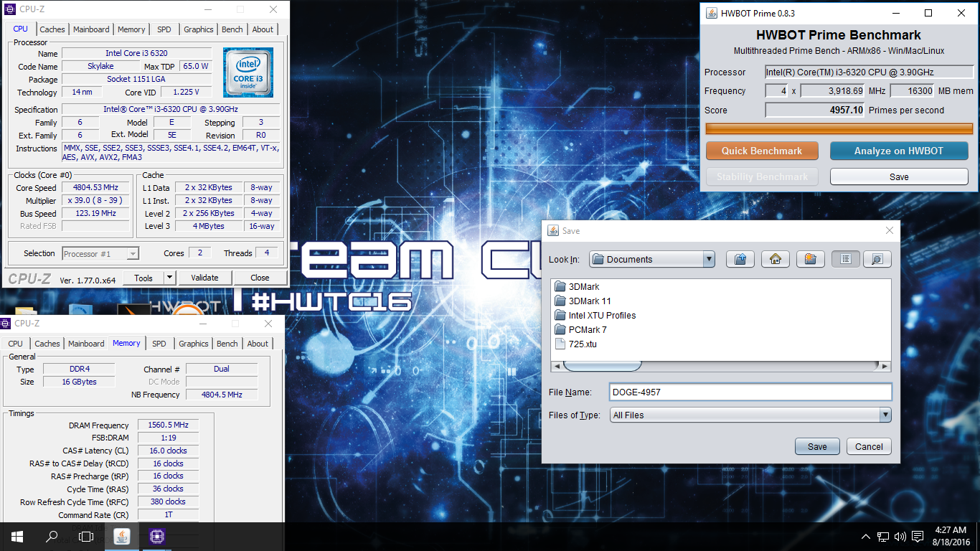Select Caches tab in lower CPU-Z window
Viewport: 980px width, 551px height.
(x=47, y=344)
